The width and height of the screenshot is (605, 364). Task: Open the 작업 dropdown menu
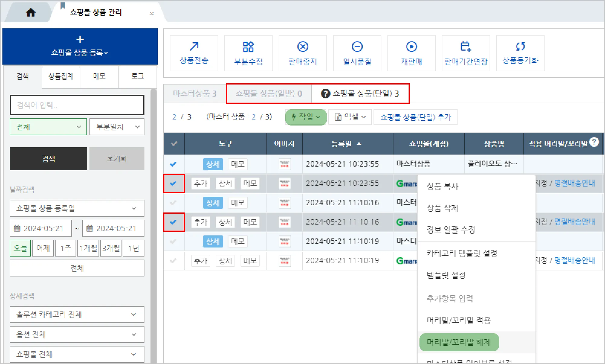click(x=306, y=117)
